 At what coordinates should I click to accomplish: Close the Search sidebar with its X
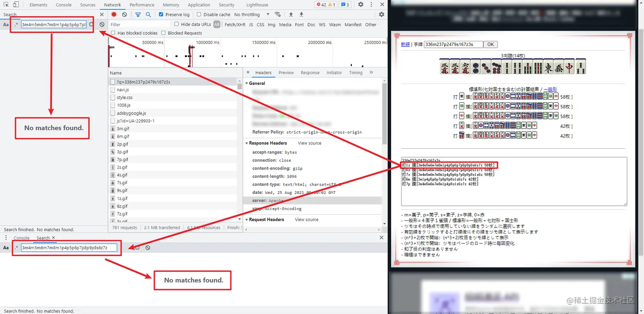(102, 14)
